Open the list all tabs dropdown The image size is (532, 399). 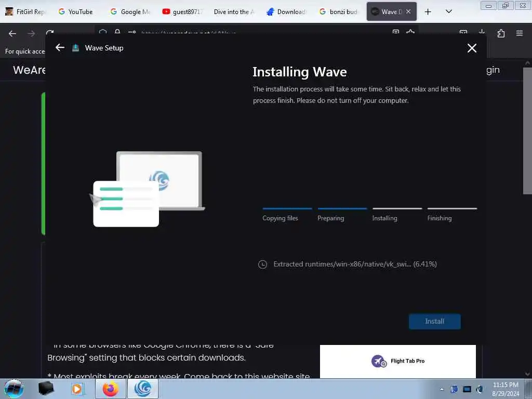pyautogui.click(x=448, y=12)
